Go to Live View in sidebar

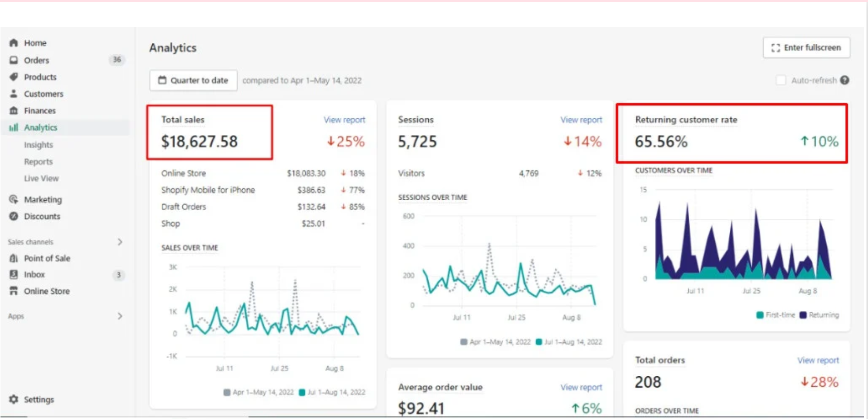(x=41, y=179)
